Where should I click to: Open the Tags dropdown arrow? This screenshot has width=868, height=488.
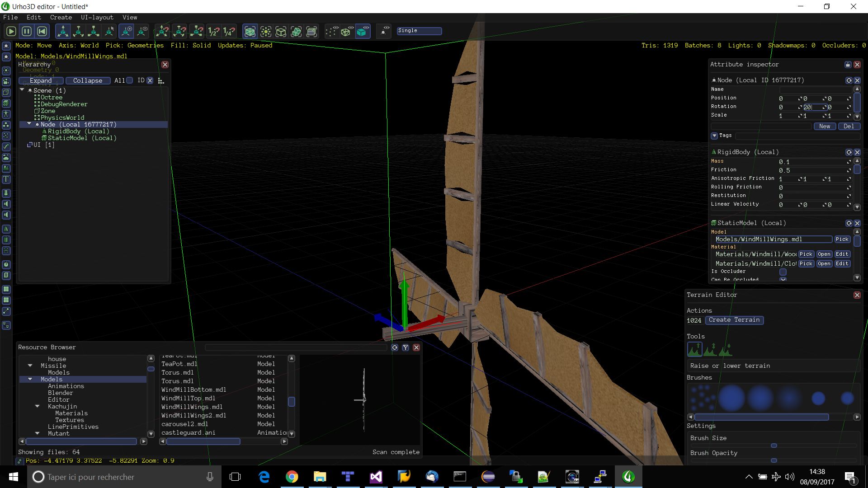(714, 136)
